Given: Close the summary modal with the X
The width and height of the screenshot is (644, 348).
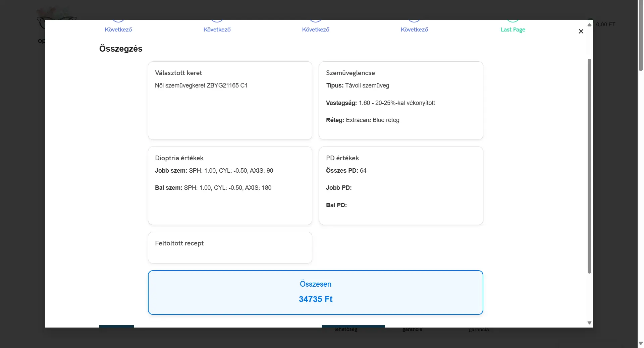Looking at the screenshot, I should click(x=581, y=32).
